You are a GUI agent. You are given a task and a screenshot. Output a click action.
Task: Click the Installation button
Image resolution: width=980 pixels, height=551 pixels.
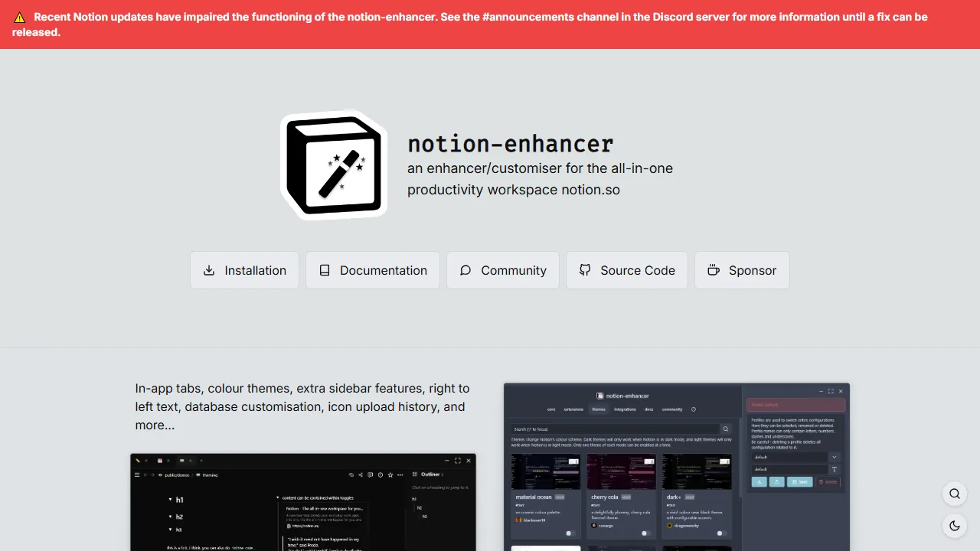click(x=244, y=270)
